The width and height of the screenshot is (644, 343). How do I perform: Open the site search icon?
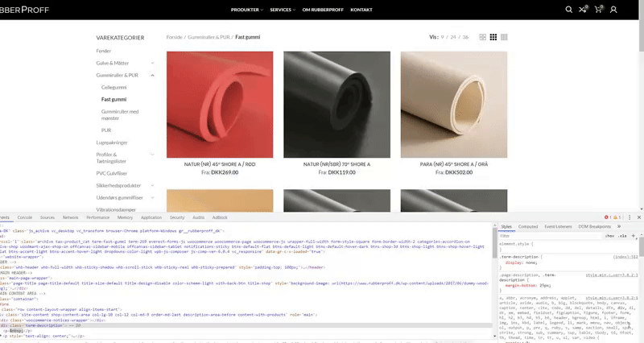pyautogui.click(x=569, y=10)
